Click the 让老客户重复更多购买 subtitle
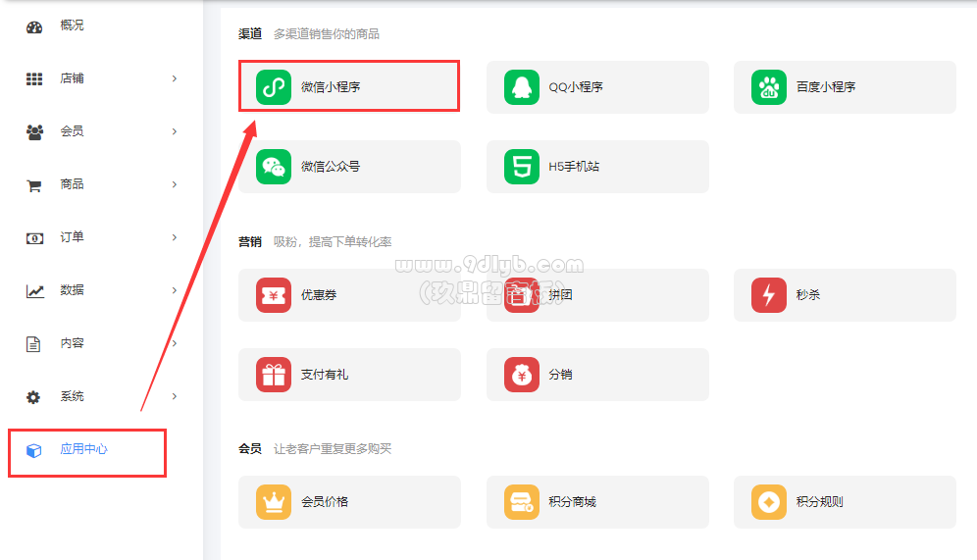Screen dimensions: 977x560 pyautogui.click(x=333, y=449)
